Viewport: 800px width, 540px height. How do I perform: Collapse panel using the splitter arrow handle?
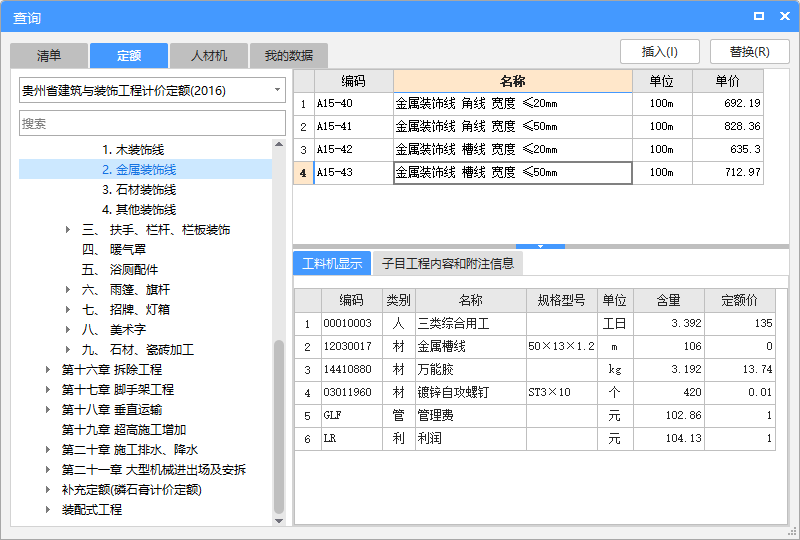540,246
